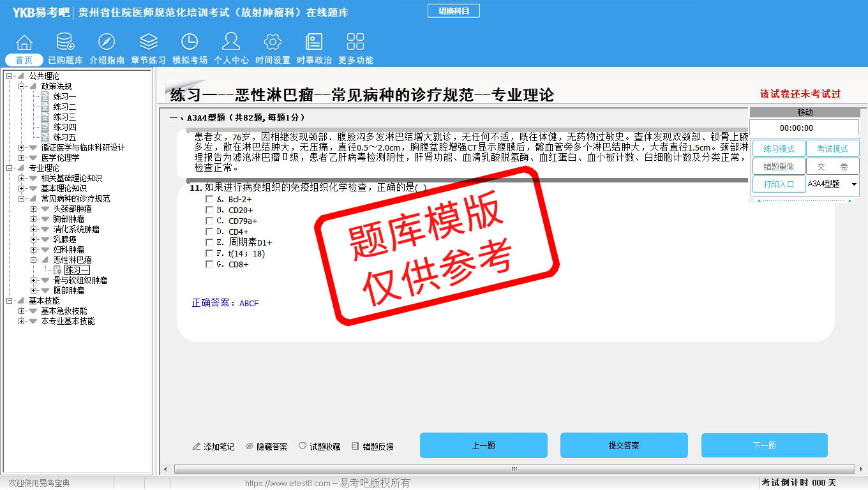Check option B CD20+
868x490 pixels.
coord(209,210)
